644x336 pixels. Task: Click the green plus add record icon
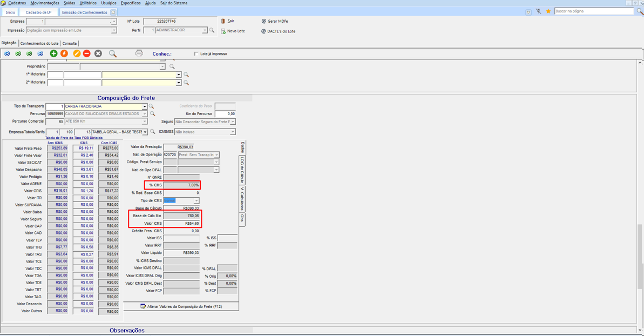click(x=53, y=53)
